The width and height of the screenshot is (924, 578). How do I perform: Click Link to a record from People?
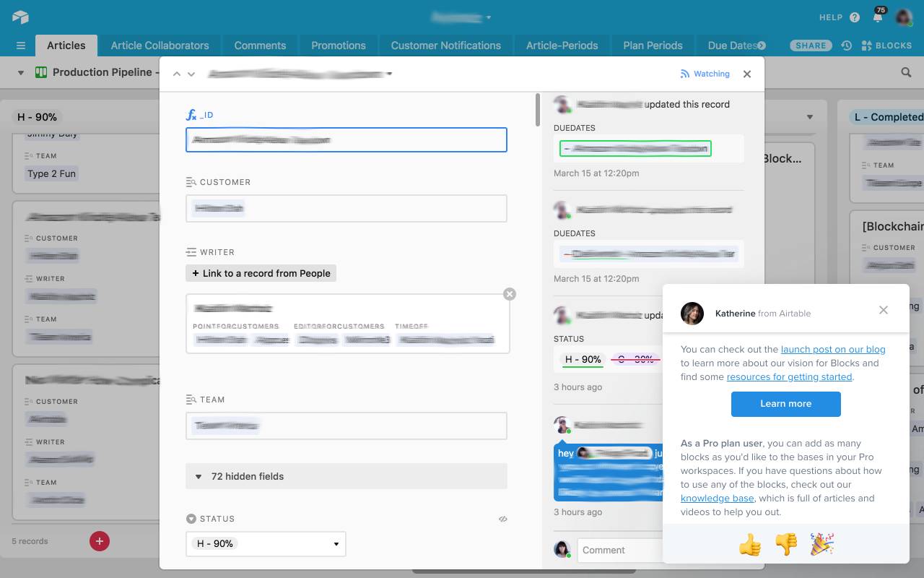(x=261, y=273)
